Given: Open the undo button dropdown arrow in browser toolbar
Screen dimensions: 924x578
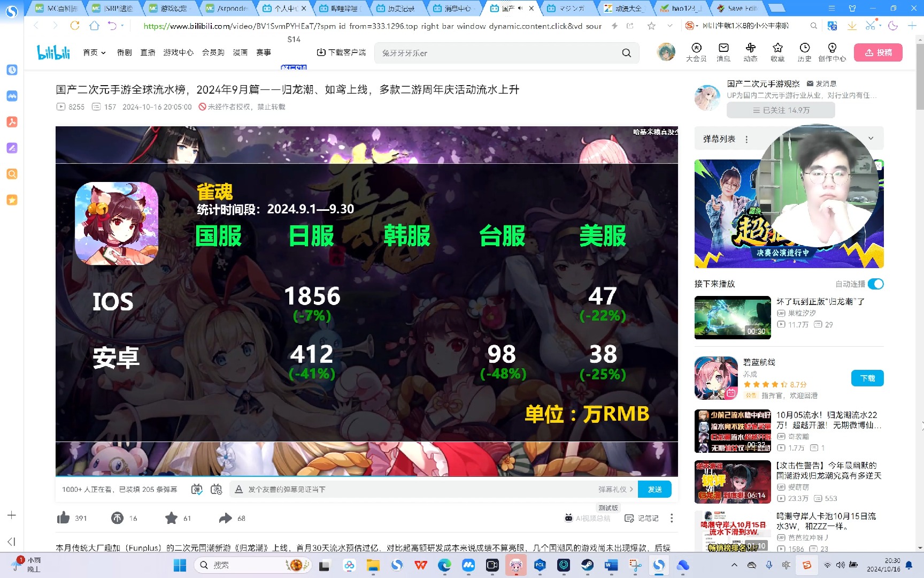Looking at the screenshot, I should click(x=122, y=25).
